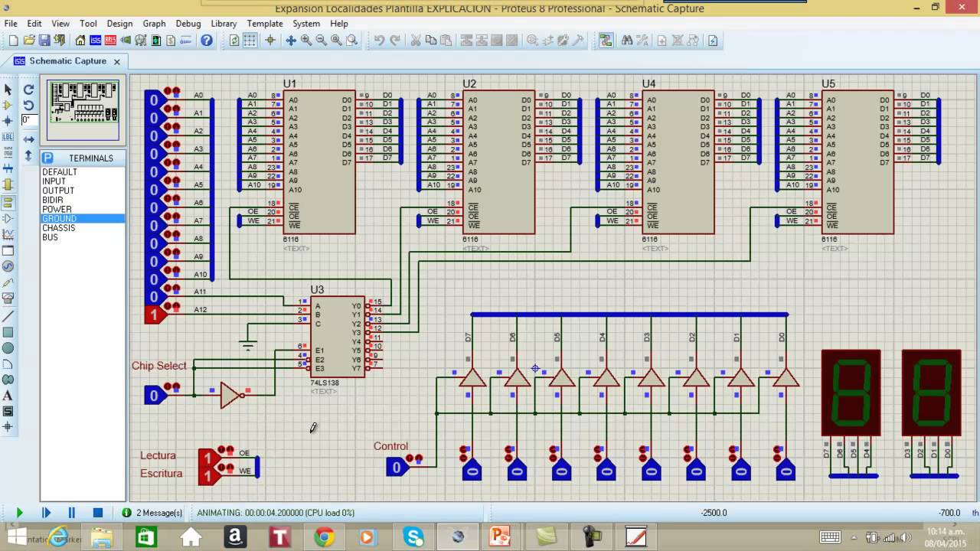Select the Junction Dot tool

click(x=8, y=121)
